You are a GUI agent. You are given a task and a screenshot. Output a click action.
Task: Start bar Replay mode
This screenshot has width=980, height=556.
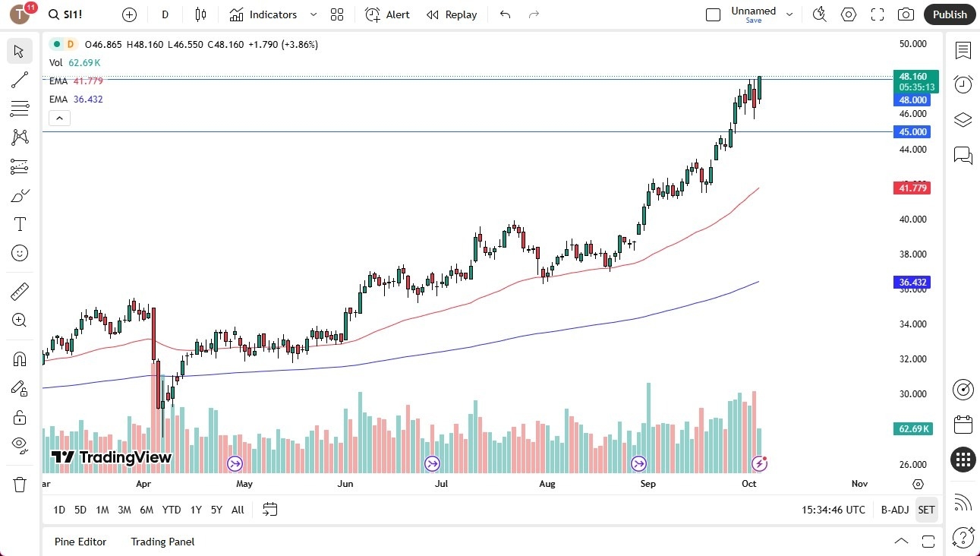pyautogui.click(x=452, y=14)
